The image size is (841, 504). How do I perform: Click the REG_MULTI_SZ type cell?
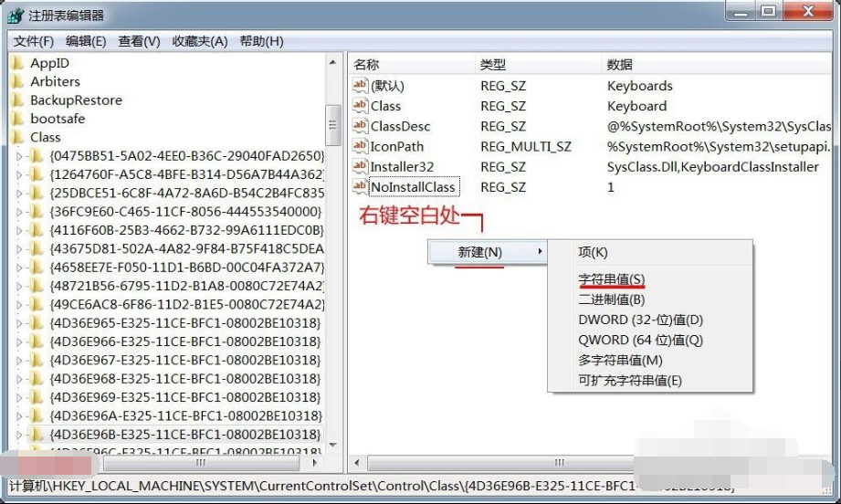pos(526,146)
